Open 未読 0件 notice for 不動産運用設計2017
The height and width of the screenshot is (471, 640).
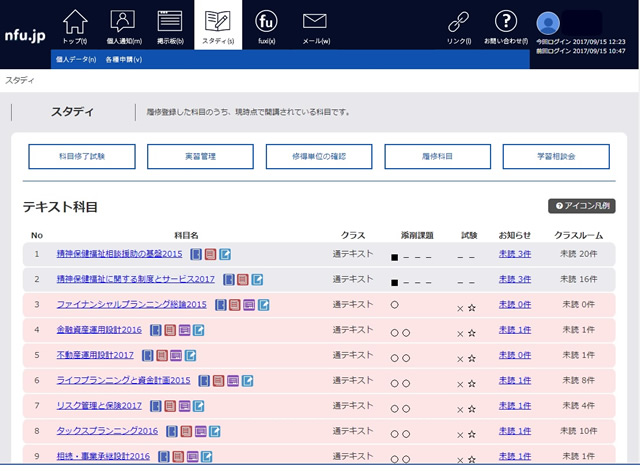point(515,355)
